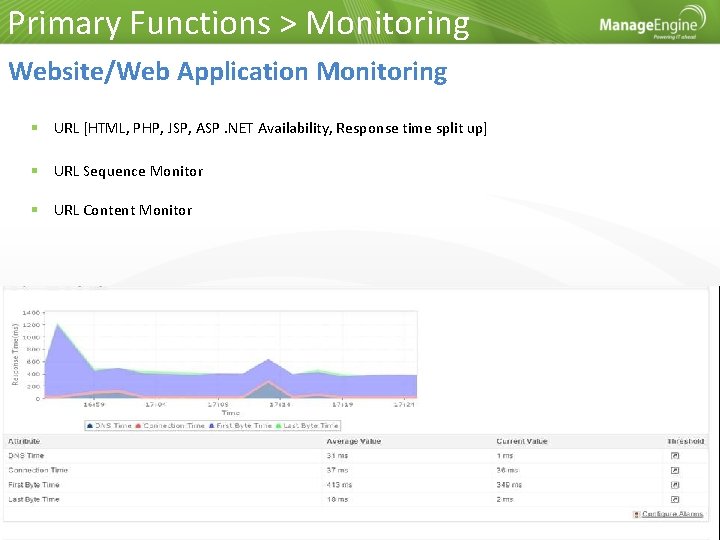Click the alarm icon beside Configure Alarms
The width and height of the screenshot is (720, 540).
[x=636, y=514]
